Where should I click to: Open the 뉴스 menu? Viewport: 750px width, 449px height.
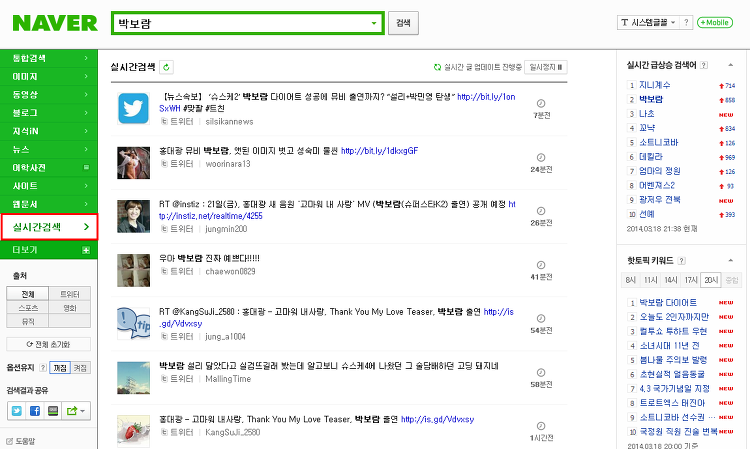pos(49,149)
